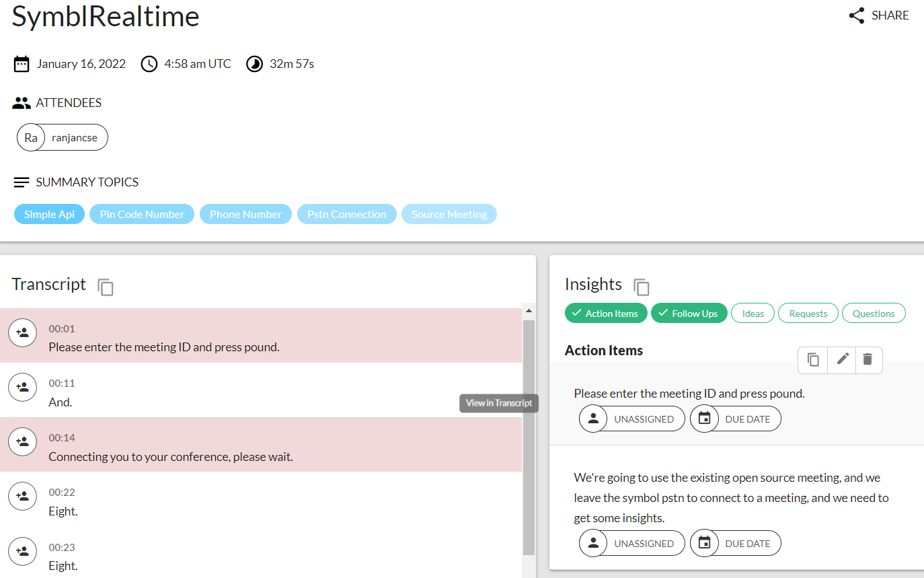Screen dimensions: 924x578
Task: Copy the first action item via copy icon
Action: point(812,360)
